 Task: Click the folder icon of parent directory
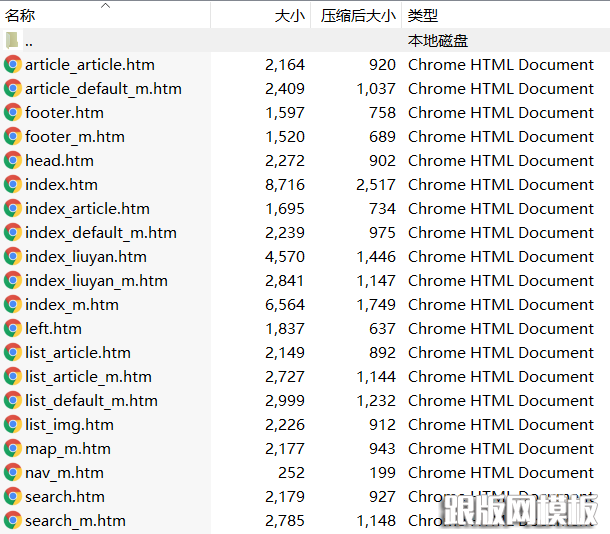[12, 41]
